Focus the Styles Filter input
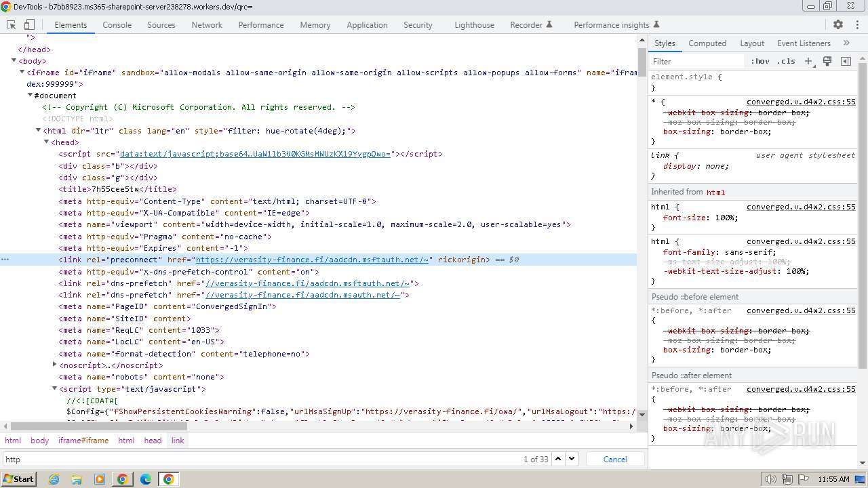 (697, 61)
